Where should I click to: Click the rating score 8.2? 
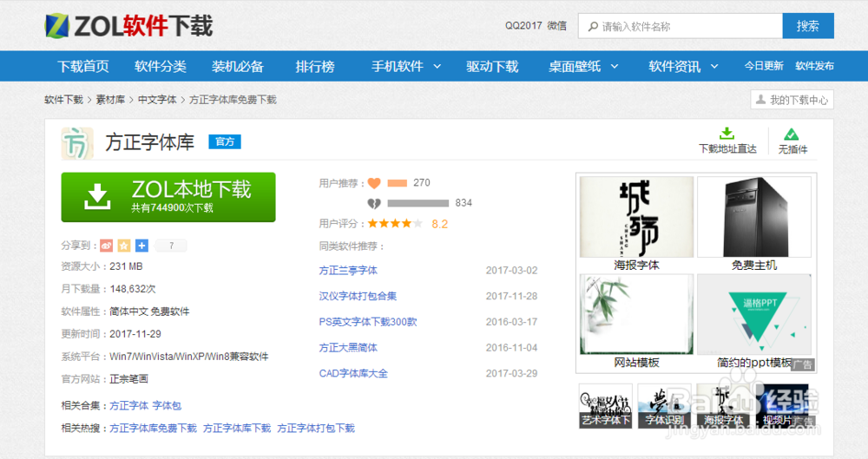[439, 224]
